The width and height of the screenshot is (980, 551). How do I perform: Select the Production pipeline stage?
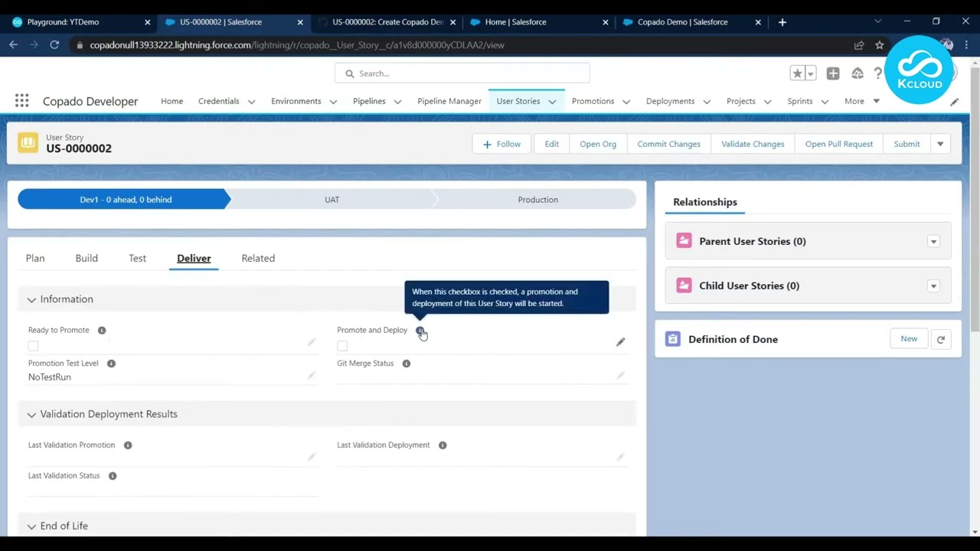tap(537, 200)
